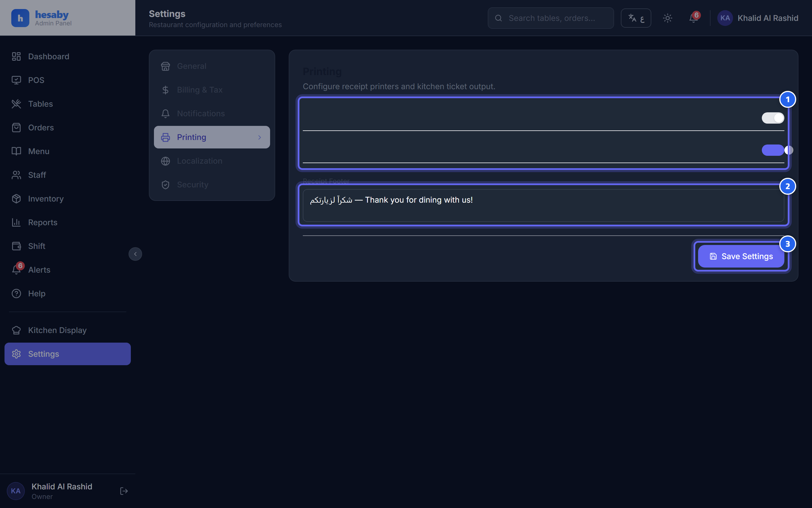Screen dimensions: 812x508
Task: Click the "Owner" role label
Action: click(42, 497)
